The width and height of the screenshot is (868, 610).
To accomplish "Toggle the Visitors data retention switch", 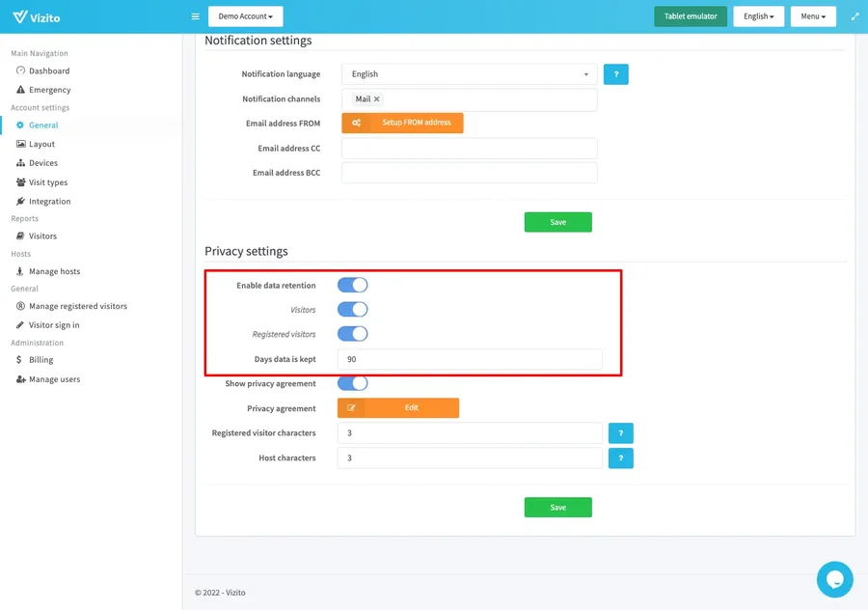I will click(x=352, y=310).
